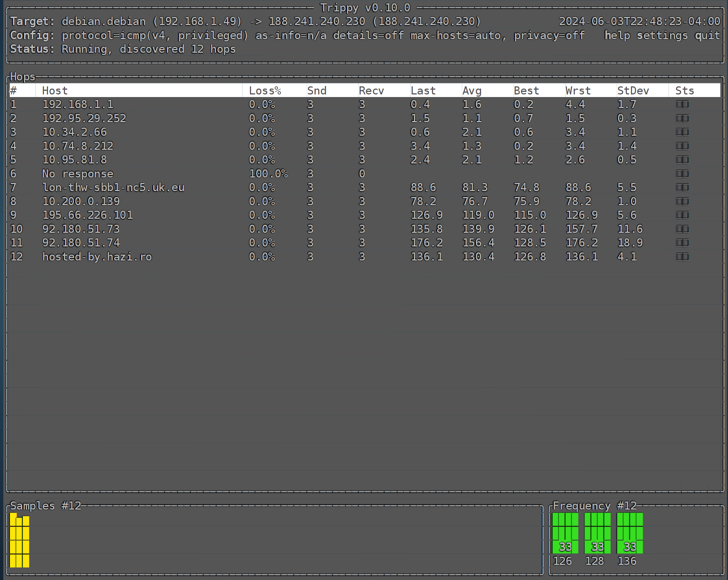728x580 pixels.
Task: Click the status icon for hop 1
Action: [682, 105]
